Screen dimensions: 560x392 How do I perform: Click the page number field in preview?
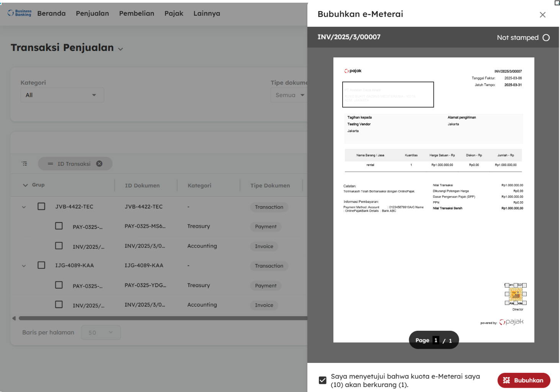[x=436, y=340]
